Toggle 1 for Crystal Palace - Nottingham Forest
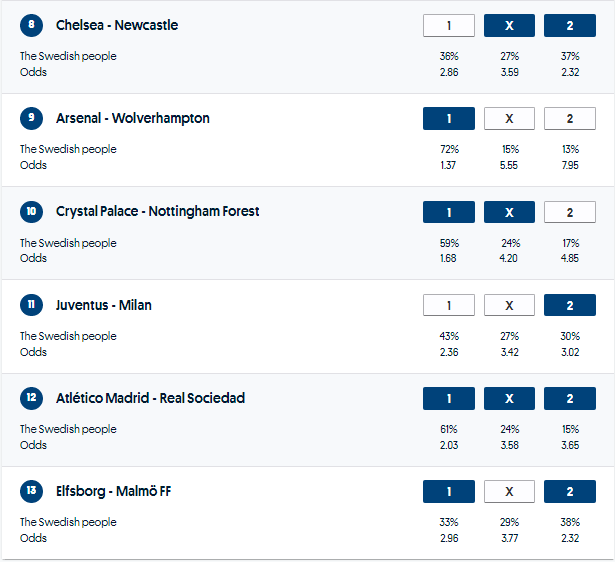Image resolution: width=615 pixels, height=562 pixels. (x=449, y=212)
